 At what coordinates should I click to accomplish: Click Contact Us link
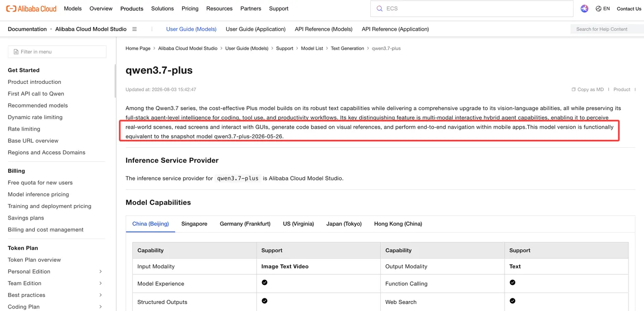pos(629,9)
